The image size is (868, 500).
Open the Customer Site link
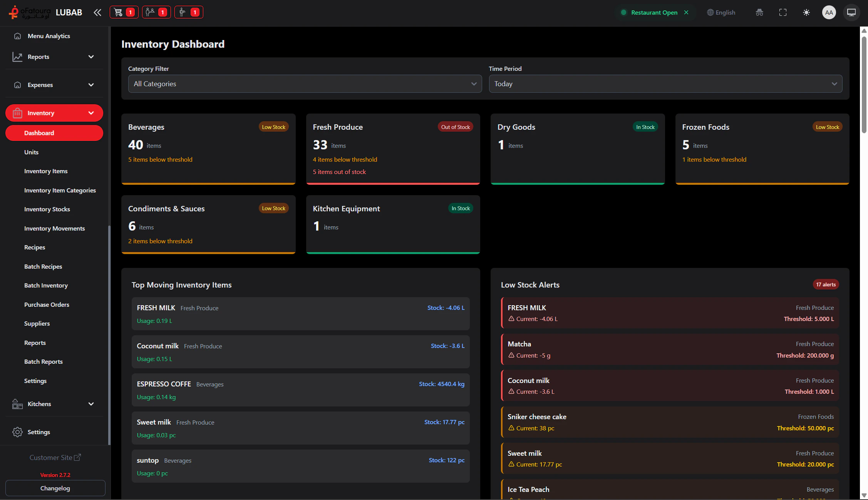(55, 457)
